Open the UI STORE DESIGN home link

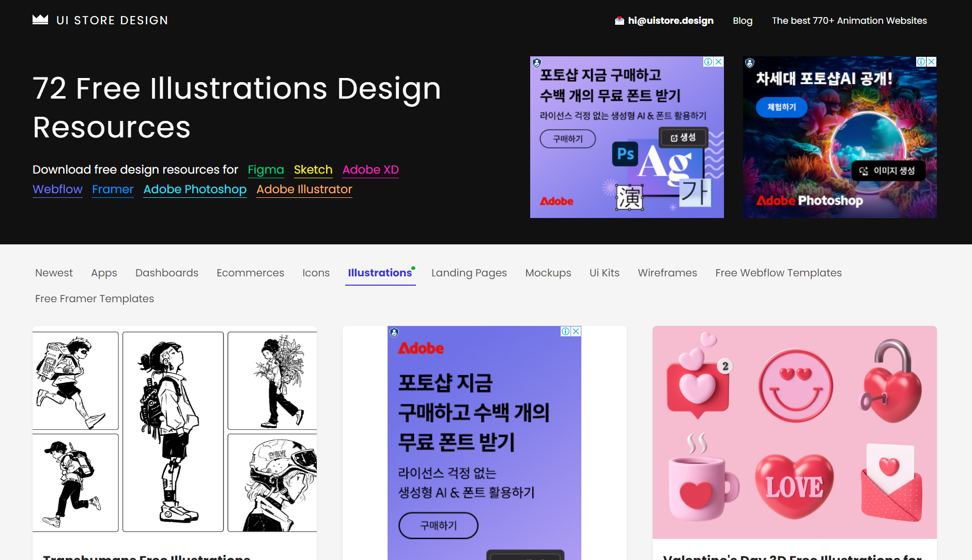(100, 20)
